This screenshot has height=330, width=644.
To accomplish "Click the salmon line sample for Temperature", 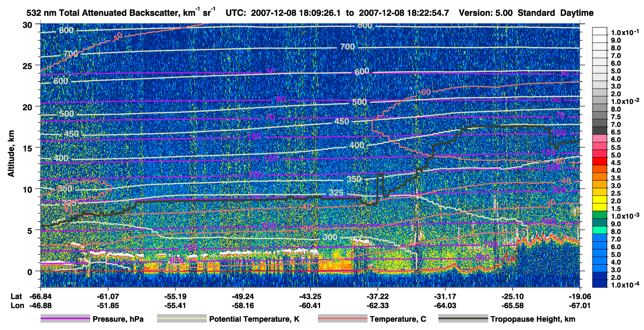I will click(342, 319).
